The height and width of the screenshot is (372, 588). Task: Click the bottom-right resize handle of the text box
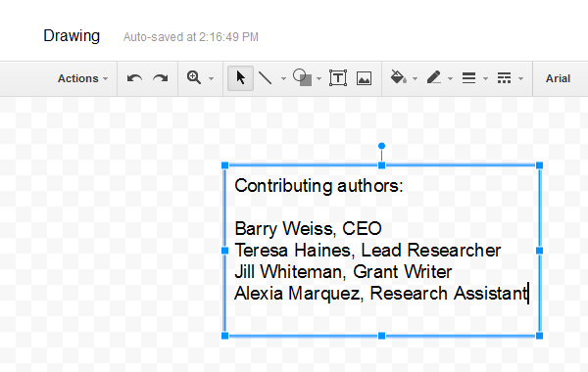tap(540, 336)
